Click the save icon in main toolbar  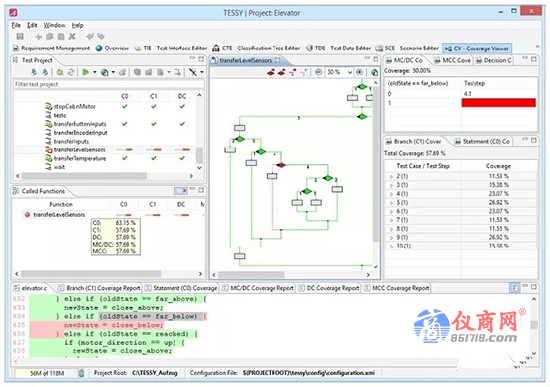coord(20,36)
